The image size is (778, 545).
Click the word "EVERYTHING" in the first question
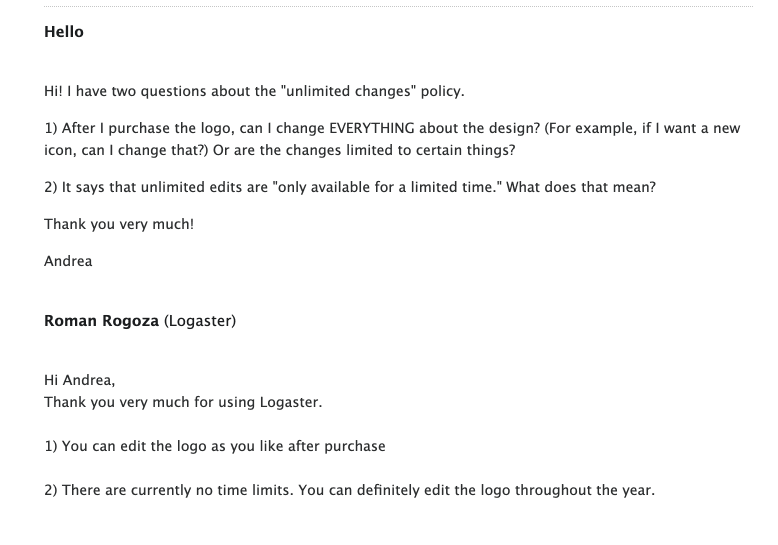click(372, 128)
